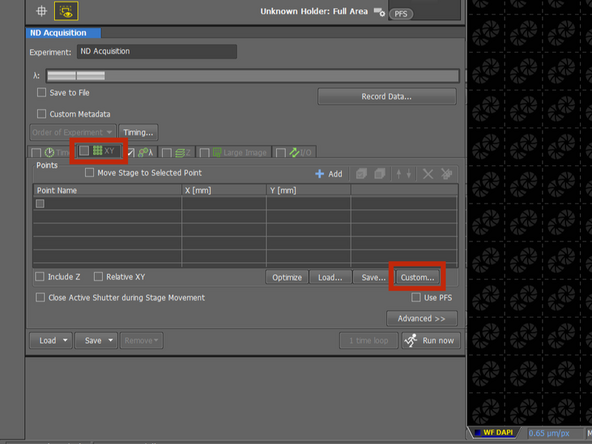Uncheck the lambda tab checkbox
The image size is (592, 444).
pos(131,153)
